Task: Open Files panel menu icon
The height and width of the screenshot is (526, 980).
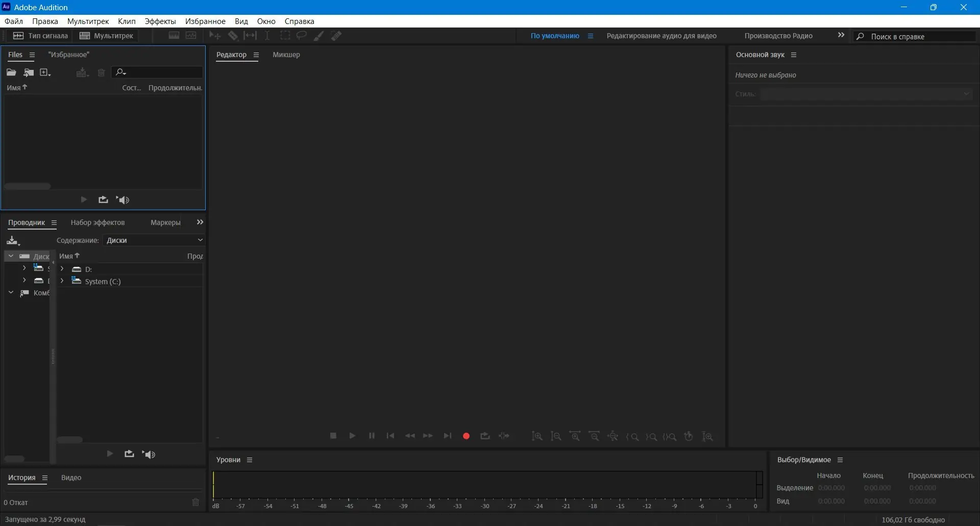Action: coord(32,55)
